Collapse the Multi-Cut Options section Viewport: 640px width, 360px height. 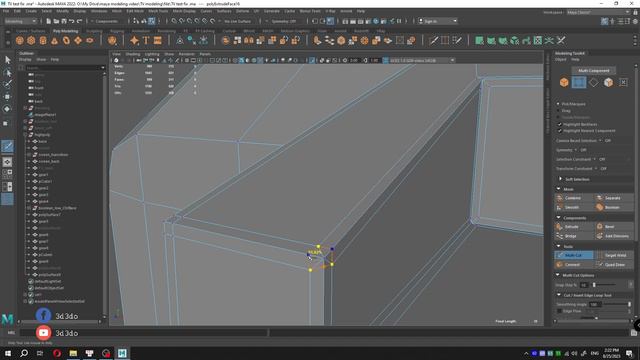point(558,276)
